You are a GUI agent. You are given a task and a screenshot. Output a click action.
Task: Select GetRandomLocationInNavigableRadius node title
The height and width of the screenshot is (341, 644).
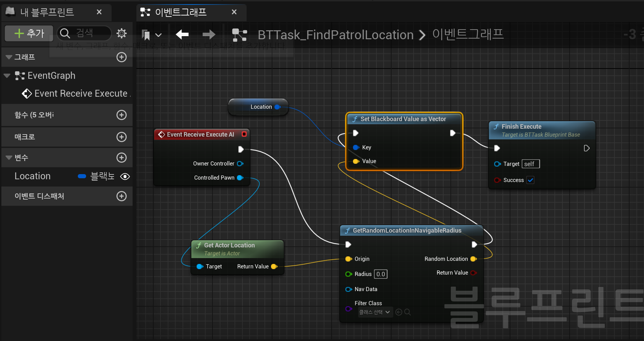coord(407,231)
